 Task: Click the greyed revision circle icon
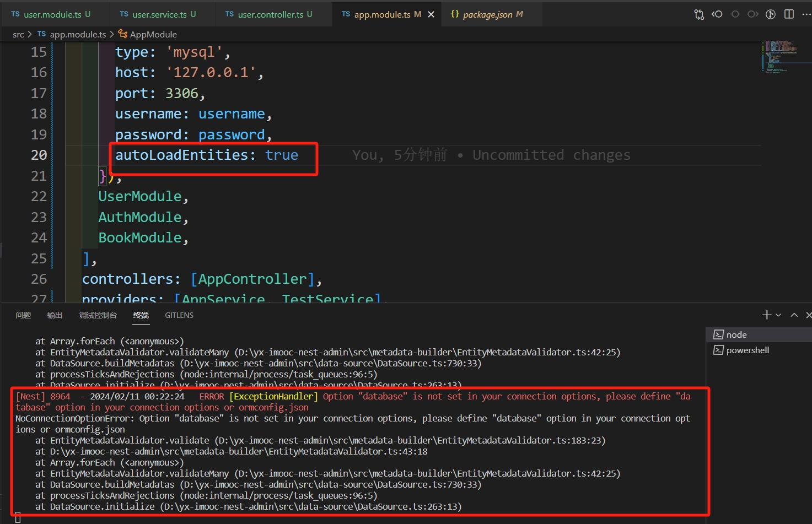click(x=735, y=14)
